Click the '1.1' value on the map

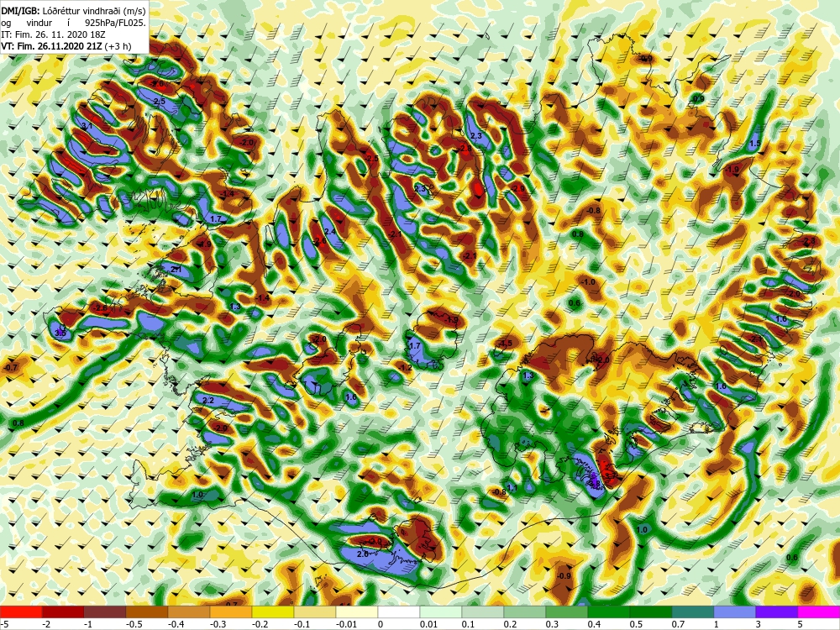[x=512, y=487]
